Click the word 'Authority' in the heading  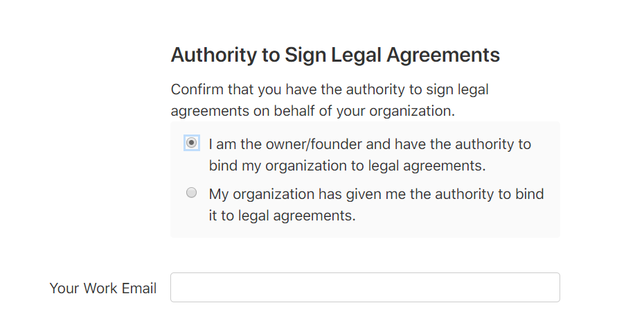(213, 55)
